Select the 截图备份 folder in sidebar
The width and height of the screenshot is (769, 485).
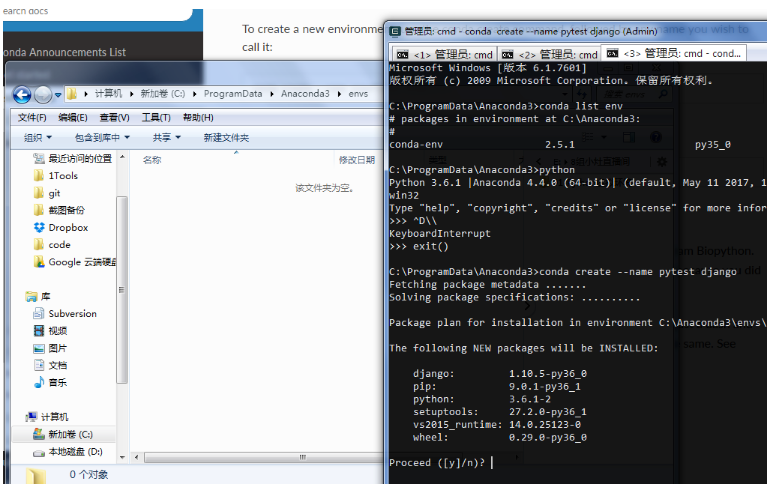[x=66, y=210]
